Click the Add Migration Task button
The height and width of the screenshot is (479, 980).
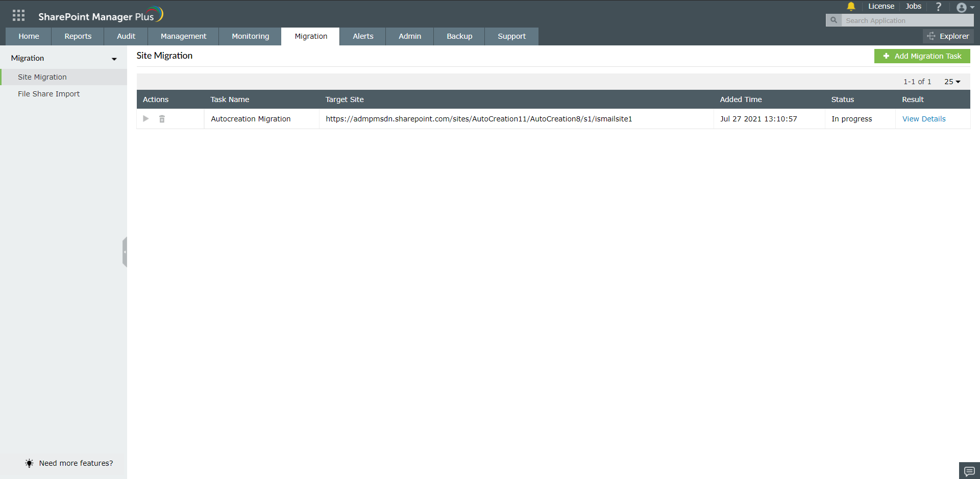(x=922, y=56)
